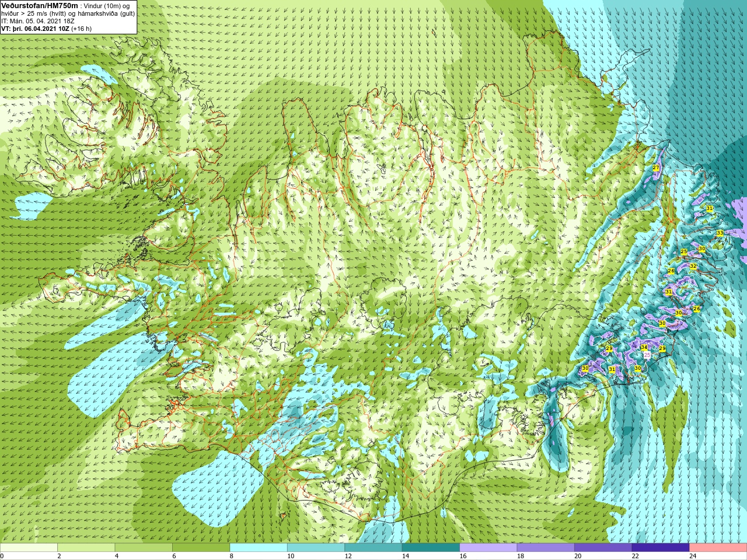Screen dimensions: 747x560
Task: Click the legend scale label "16"
Action: point(463,556)
